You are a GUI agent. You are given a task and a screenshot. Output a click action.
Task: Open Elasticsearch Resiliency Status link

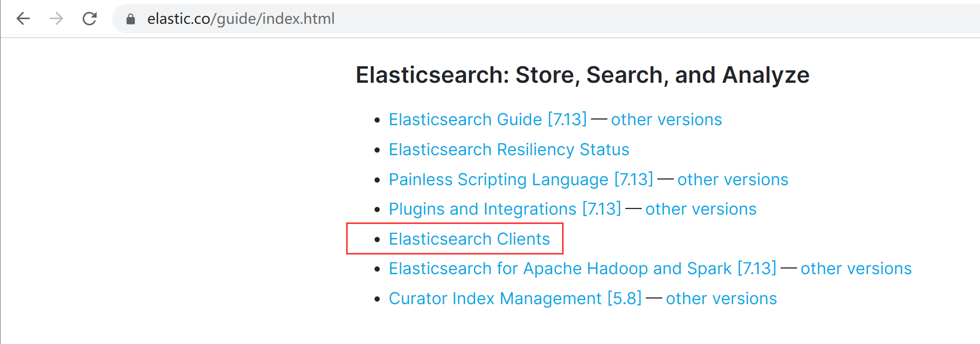click(509, 149)
